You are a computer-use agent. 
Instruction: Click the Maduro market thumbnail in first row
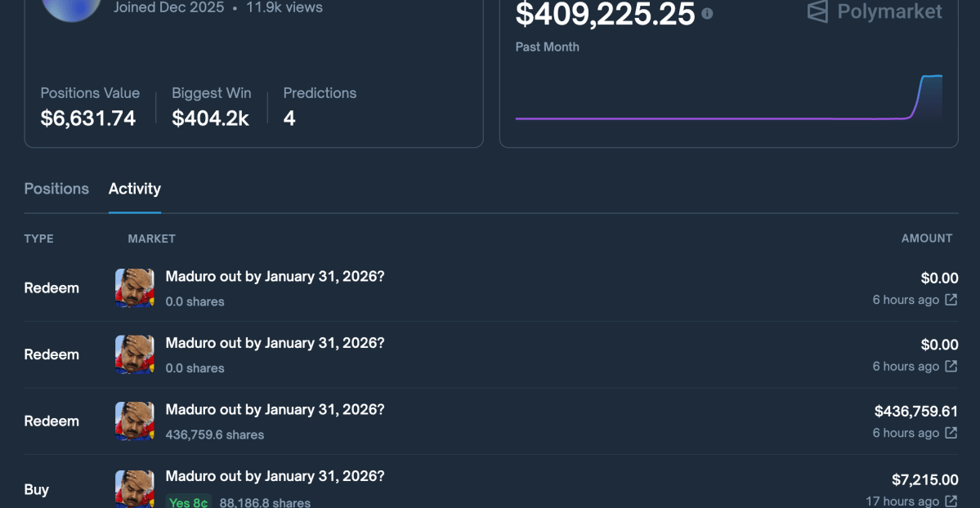pyautogui.click(x=134, y=287)
